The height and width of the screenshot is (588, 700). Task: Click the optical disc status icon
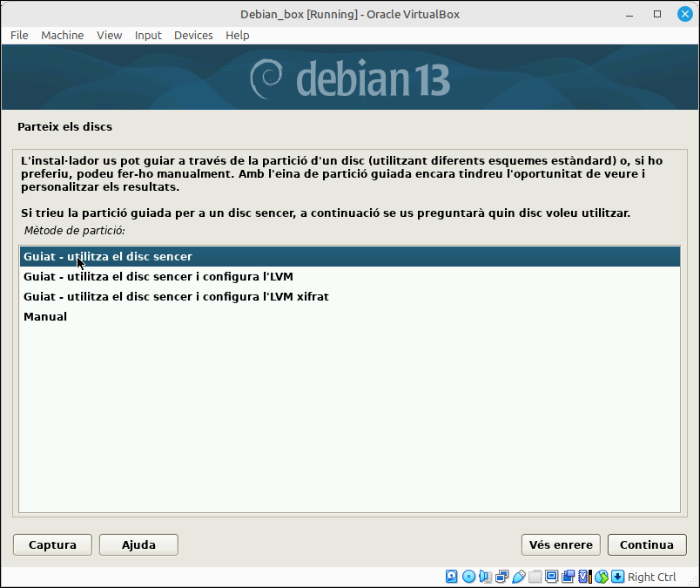coord(468,577)
